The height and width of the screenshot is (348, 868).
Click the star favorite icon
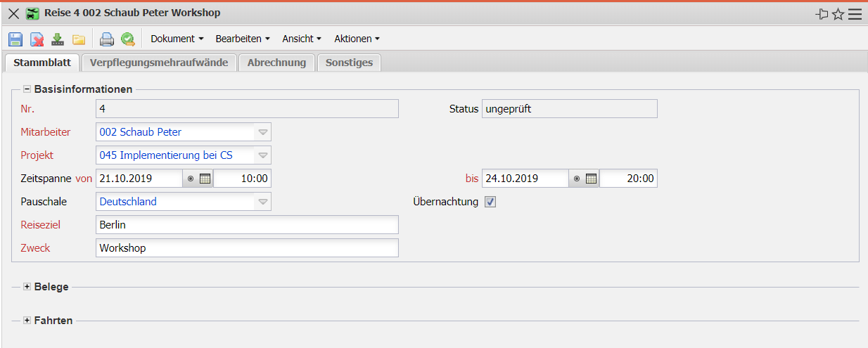pyautogui.click(x=838, y=14)
